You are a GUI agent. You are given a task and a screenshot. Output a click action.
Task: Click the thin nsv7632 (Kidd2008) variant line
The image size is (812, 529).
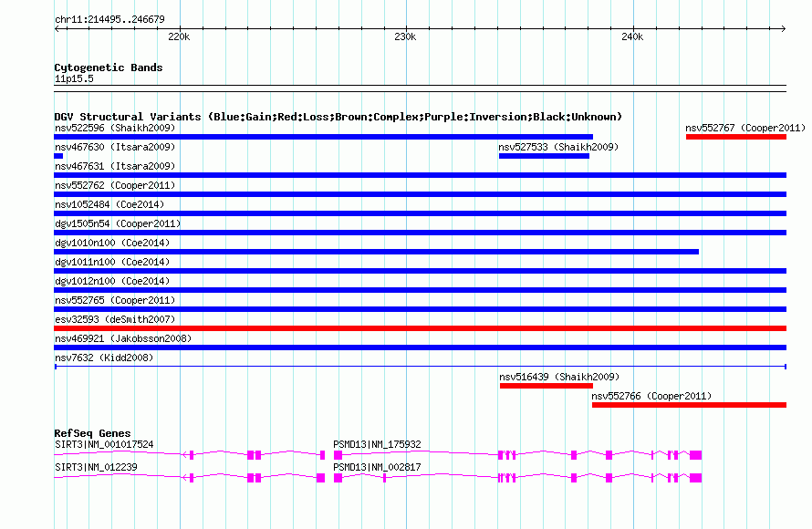click(x=420, y=366)
